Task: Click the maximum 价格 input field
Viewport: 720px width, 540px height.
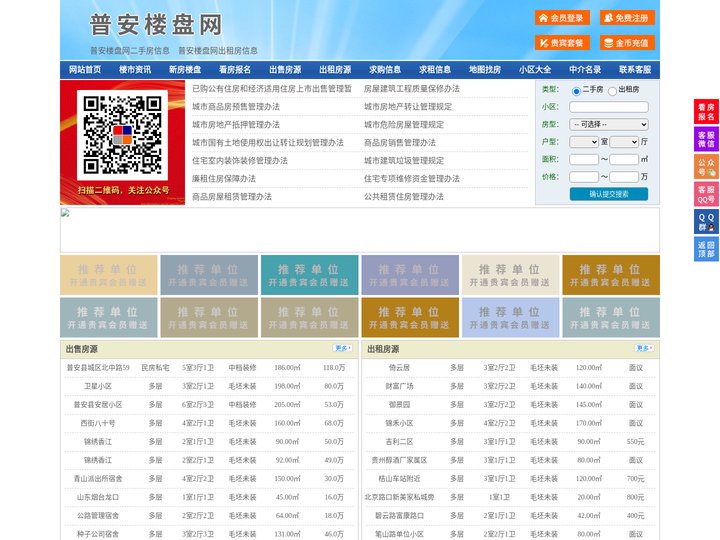Action: (x=624, y=177)
